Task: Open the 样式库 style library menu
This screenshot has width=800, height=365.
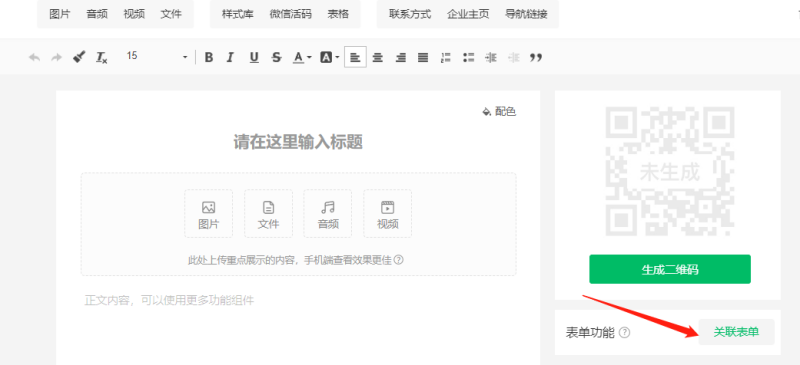Action: (x=237, y=14)
